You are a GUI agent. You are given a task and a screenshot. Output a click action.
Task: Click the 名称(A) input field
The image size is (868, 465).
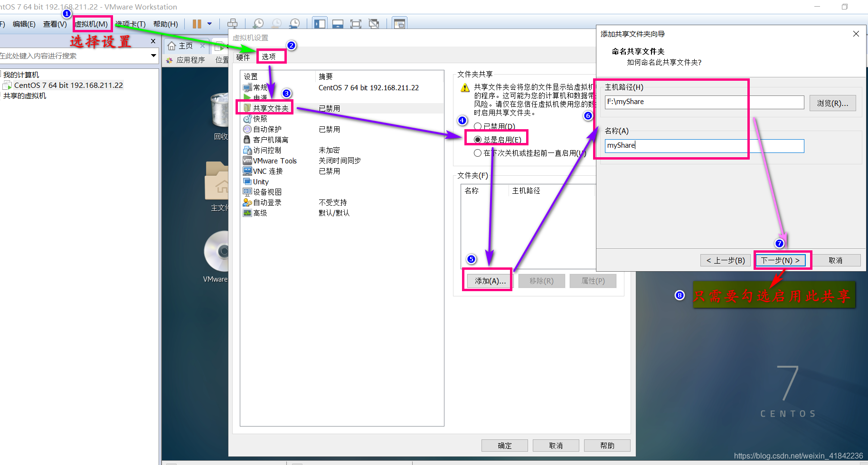pyautogui.click(x=704, y=146)
